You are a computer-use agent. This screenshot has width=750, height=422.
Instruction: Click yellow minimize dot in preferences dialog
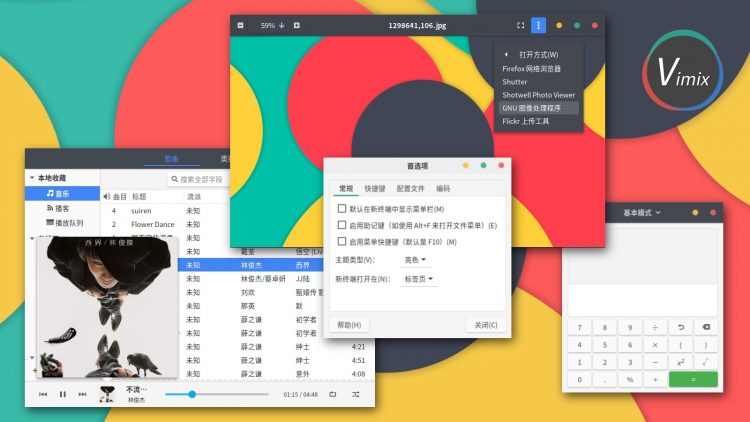pyautogui.click(x=465, y=166)
